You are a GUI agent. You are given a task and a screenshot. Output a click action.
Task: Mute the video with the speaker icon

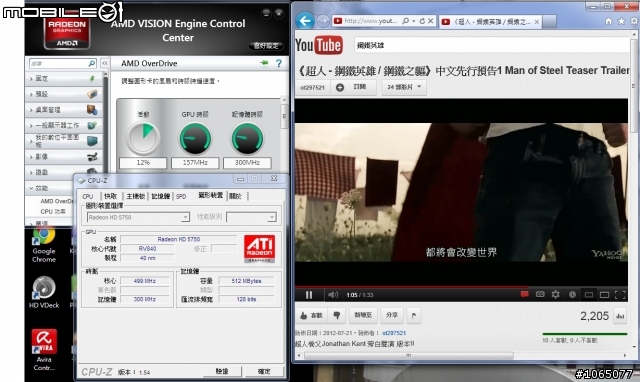pos(333,295)
